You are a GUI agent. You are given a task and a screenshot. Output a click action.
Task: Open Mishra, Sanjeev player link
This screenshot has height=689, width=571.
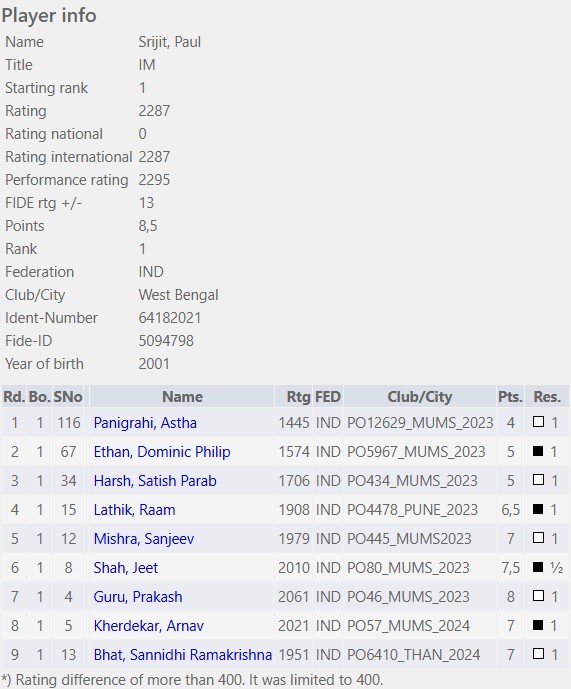click(144, 539)
